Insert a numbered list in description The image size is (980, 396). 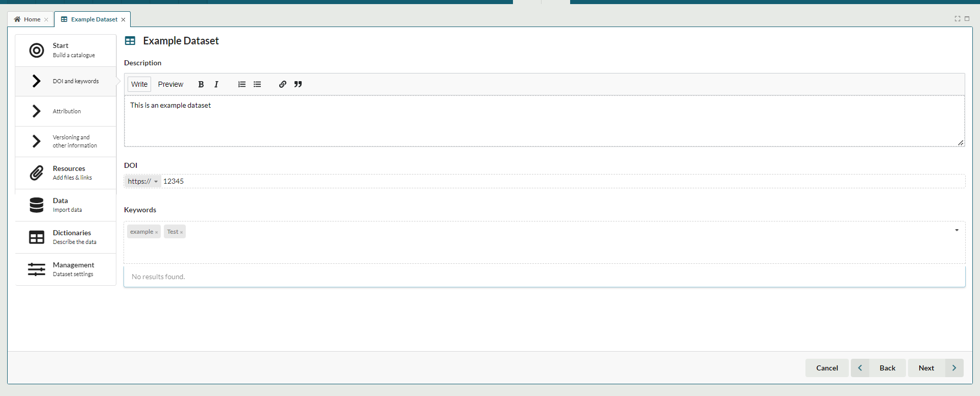point(242,84)
